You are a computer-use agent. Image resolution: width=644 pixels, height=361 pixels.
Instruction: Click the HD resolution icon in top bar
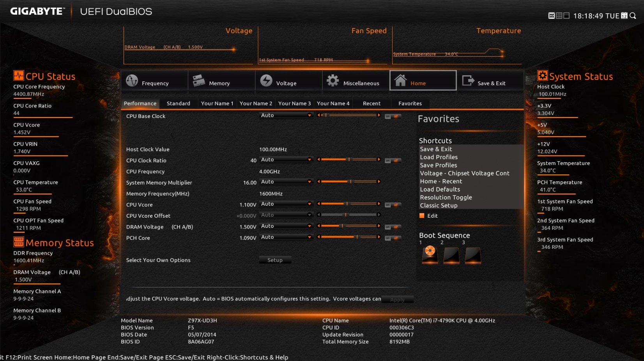click(552, 16)
